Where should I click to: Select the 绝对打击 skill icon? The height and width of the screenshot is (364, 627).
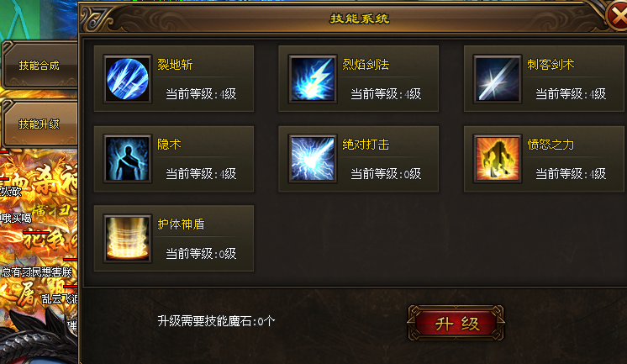[x=313, y=159]
